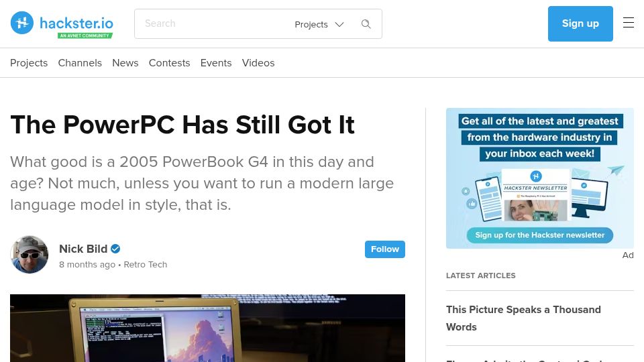Click the PowerBook G4 article hero image
This screenshot has height=362, width=644.
pyautogui.click(x=207, y=328)
